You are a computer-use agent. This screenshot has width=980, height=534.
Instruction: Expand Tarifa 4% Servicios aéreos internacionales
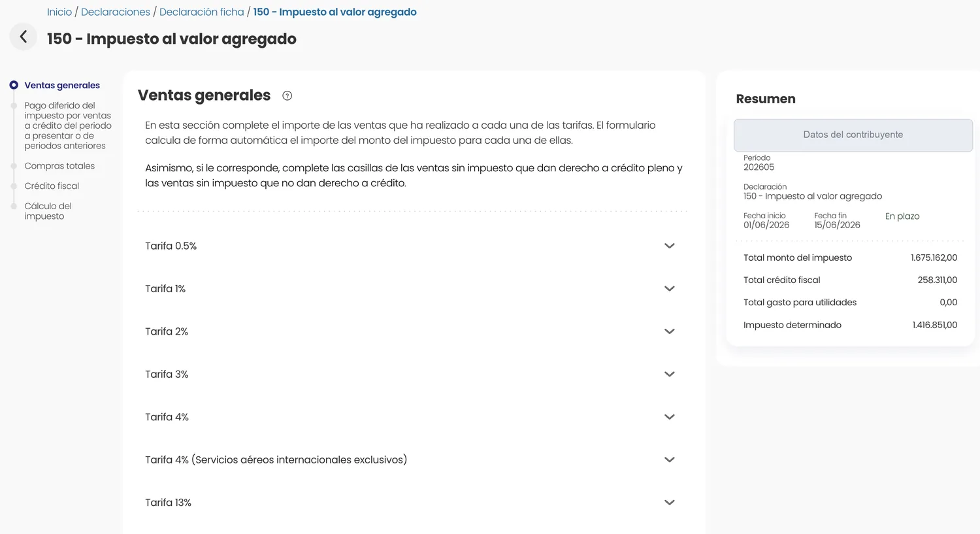point(410,459)
